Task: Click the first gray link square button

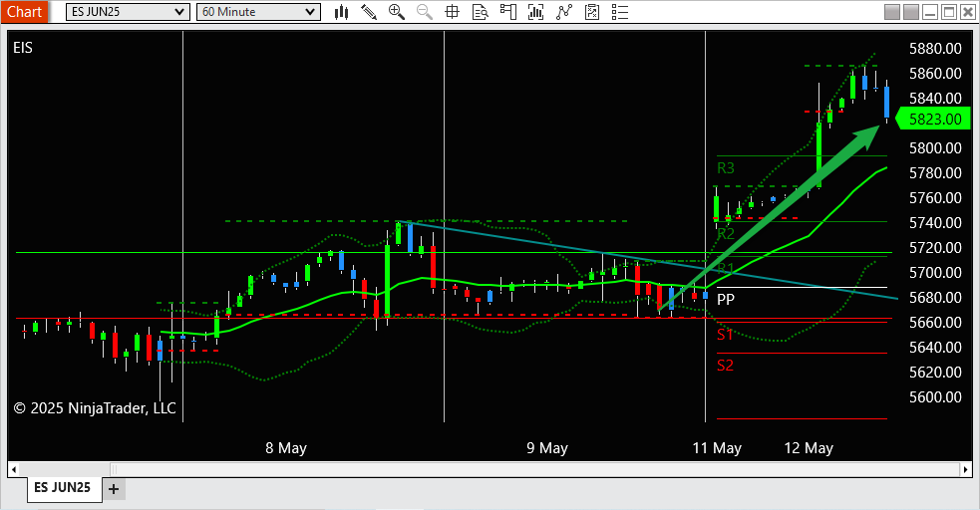Action: (892, 12)
